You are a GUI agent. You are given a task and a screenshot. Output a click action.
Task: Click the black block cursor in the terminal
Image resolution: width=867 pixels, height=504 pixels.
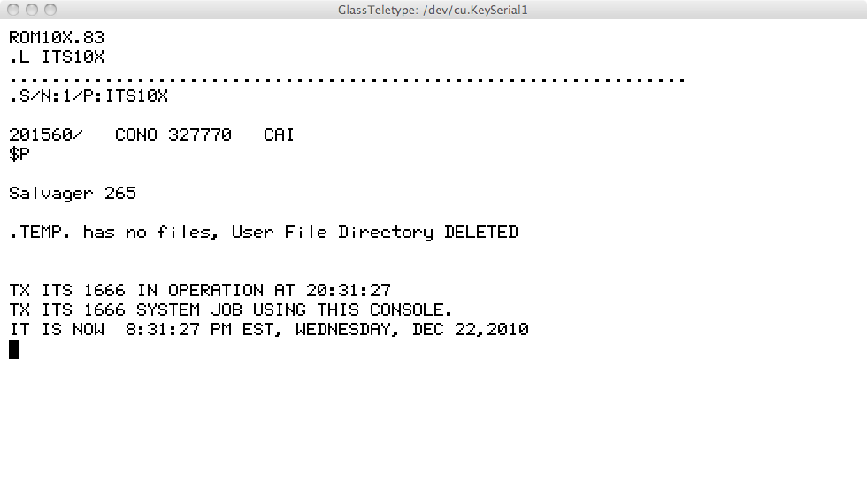[x=14, y=349]
